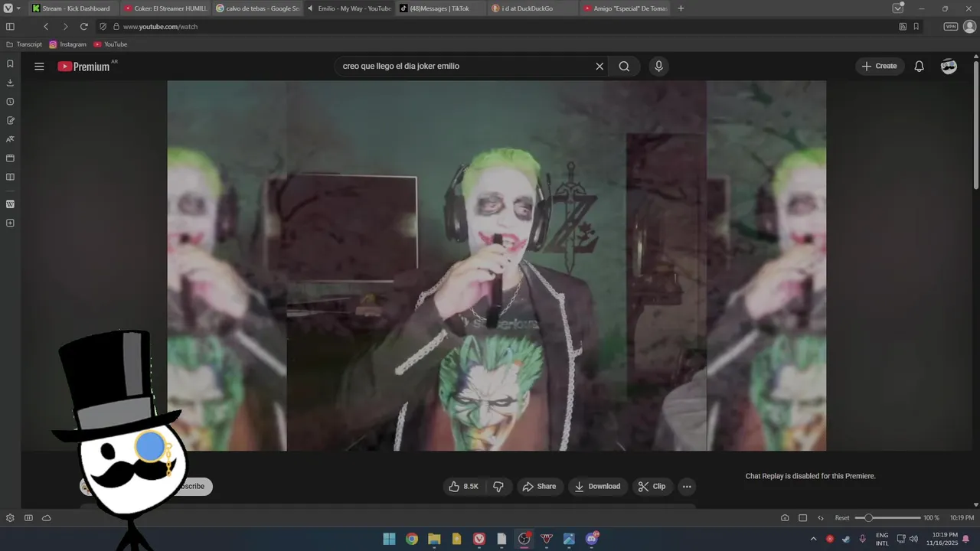The image size is (980, 551).
Task: Open the sync cloud icon in status bar
Action: [47, 518]
